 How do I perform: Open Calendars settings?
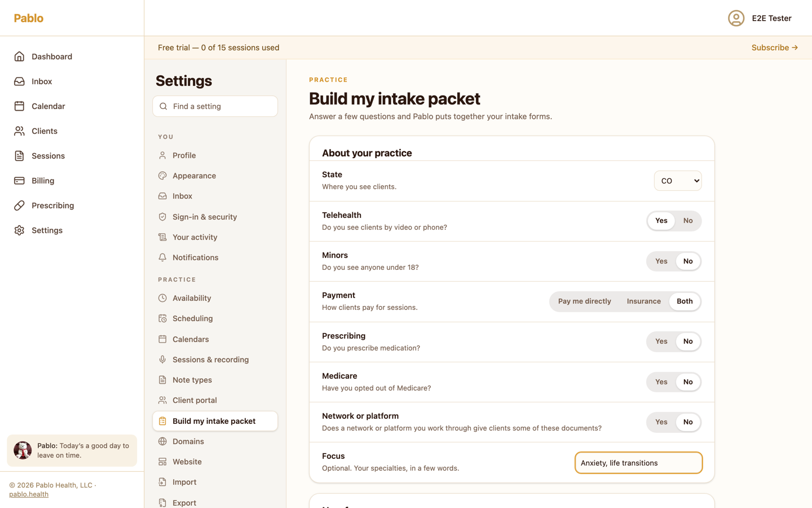[215, 339]
